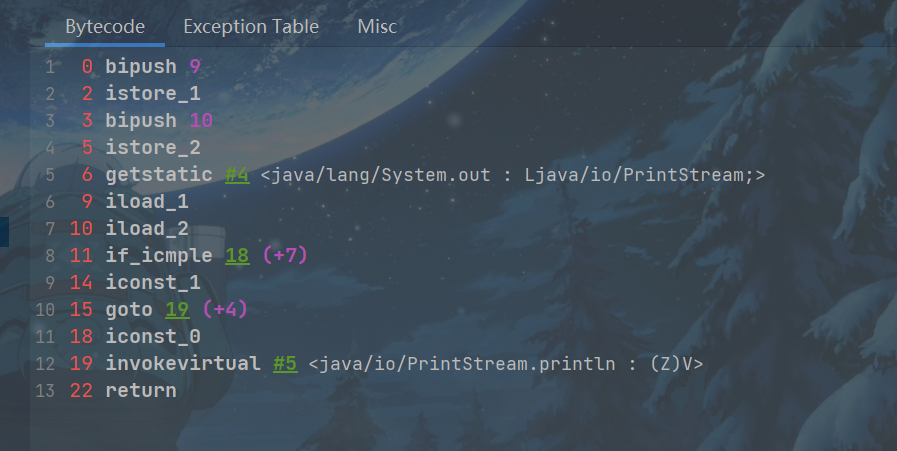
Task: Click the PrintStream.println method descriptor
Action: [506, 364]
